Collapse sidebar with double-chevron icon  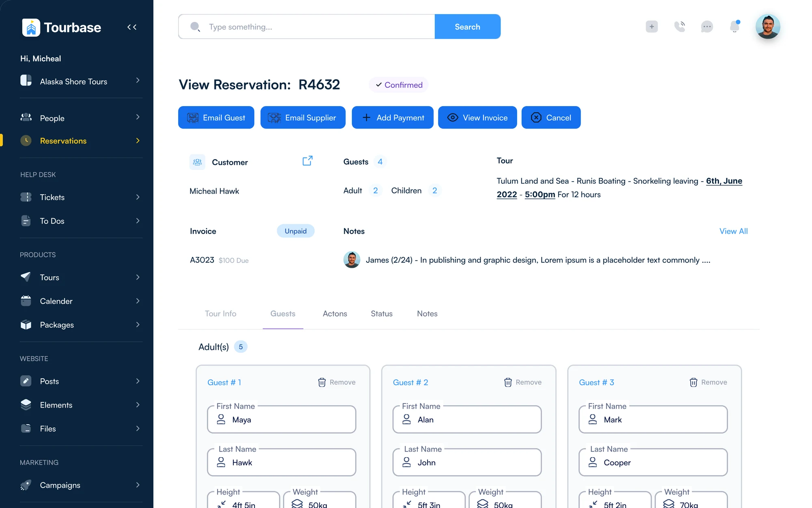pos(132,27)
